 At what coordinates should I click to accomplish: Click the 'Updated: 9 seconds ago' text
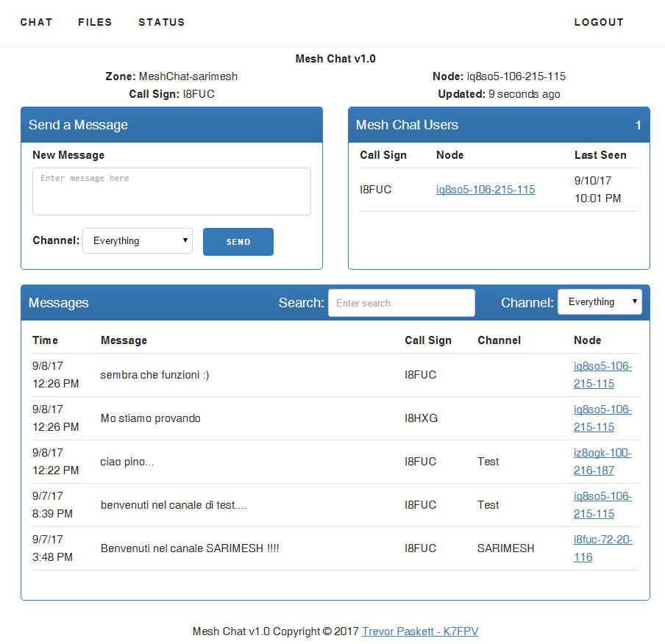(x=499, y=94)
